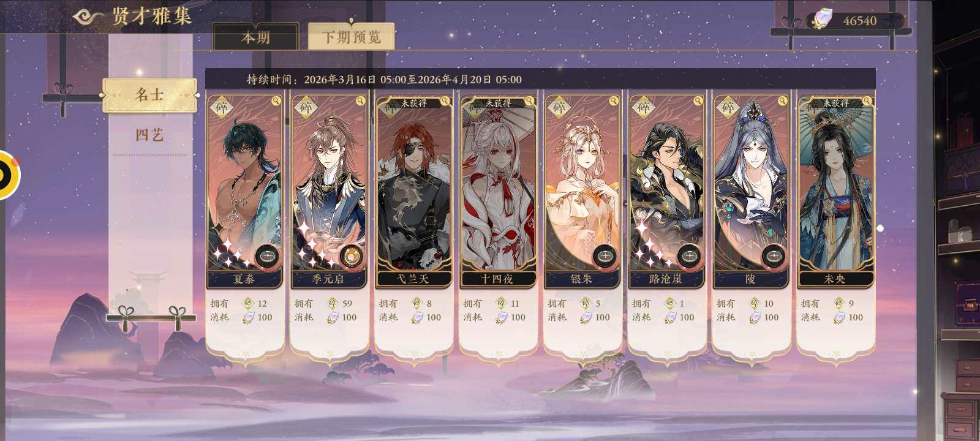The height and width of the screenshot is (441, 980).
Task: Click the 贤才雅集 title to go back
Action: [x=151, y=17]
